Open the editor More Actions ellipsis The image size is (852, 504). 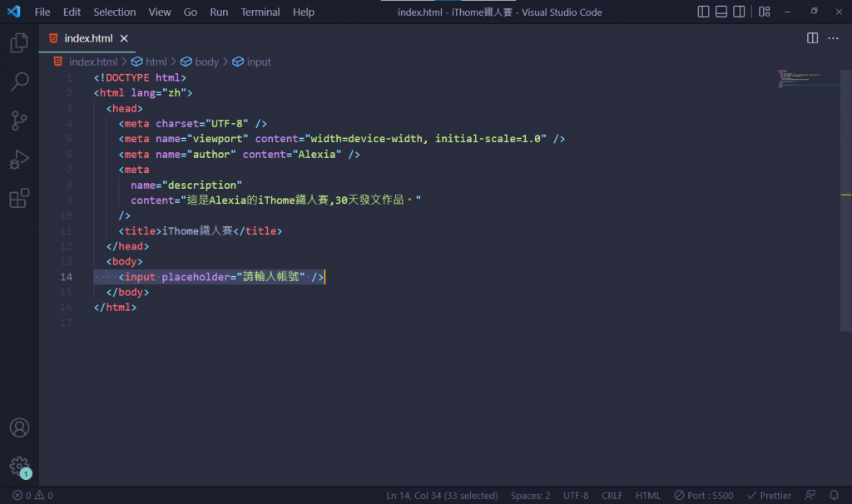[x=833, y=38]
